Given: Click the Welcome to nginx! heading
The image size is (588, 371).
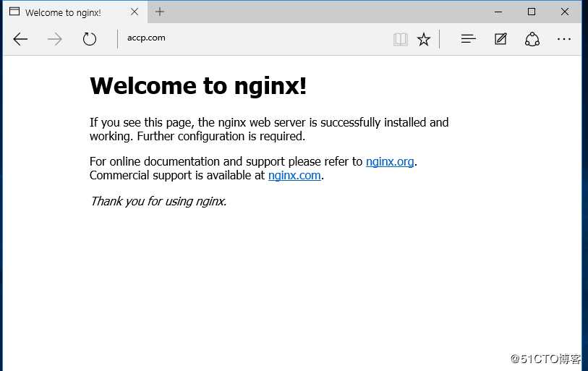Looking at the screenshot, I should (x=198, y=86).
